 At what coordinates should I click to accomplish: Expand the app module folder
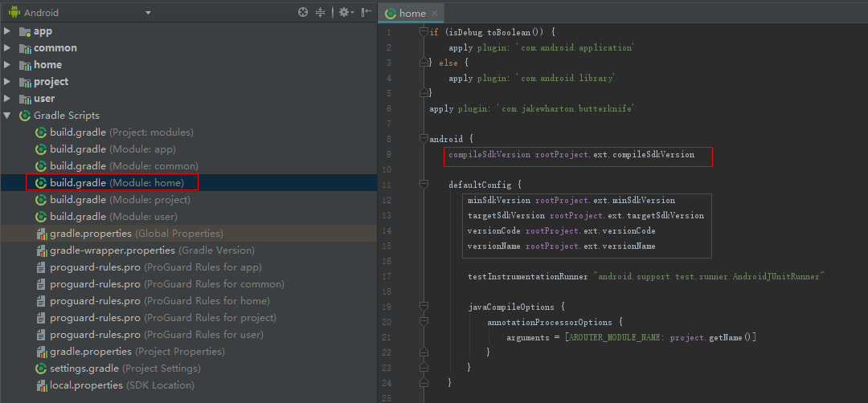(x=8, y=31)
